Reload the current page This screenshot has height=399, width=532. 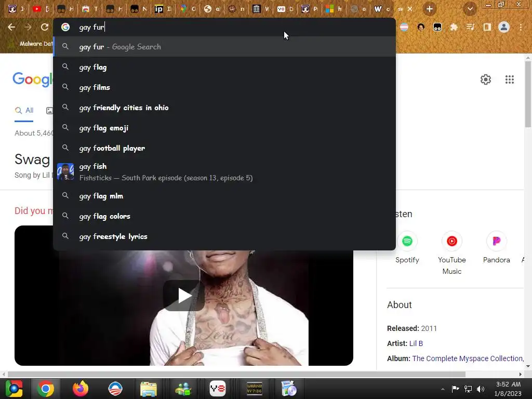45,27
